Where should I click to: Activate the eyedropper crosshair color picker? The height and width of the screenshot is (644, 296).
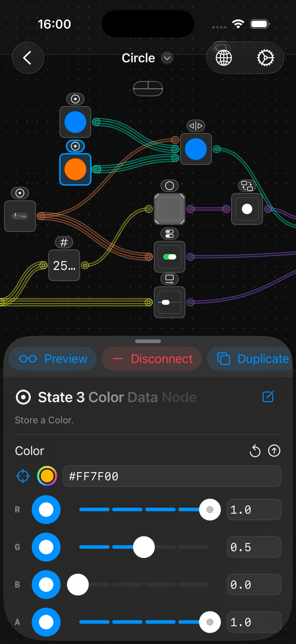point(23,476)
